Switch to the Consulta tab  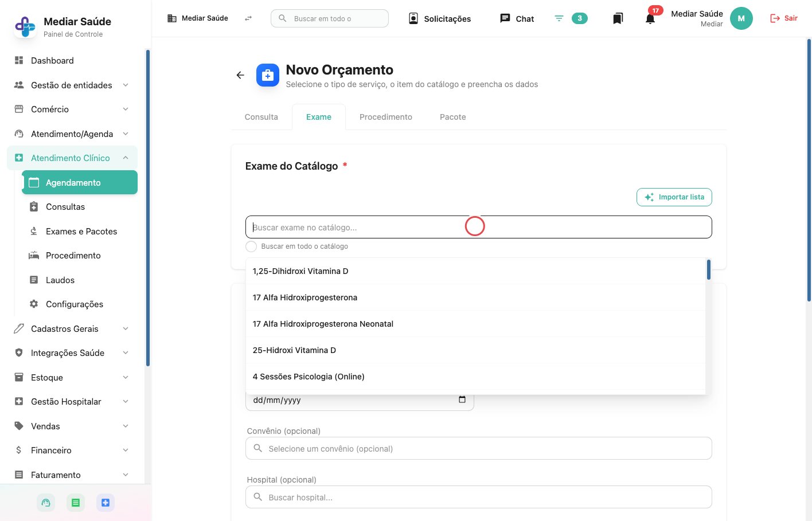click(x=261, y=117)
